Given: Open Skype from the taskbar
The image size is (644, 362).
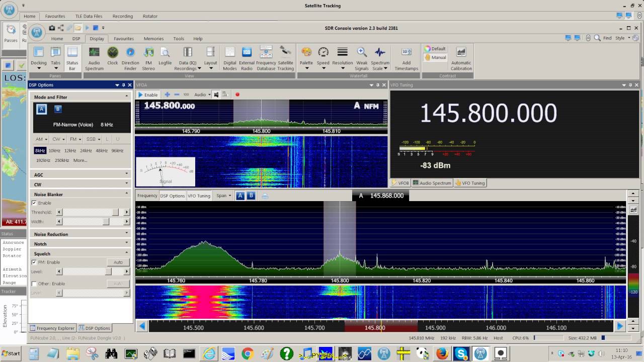Looking at the screenshot, I should [x=461, y=353].
